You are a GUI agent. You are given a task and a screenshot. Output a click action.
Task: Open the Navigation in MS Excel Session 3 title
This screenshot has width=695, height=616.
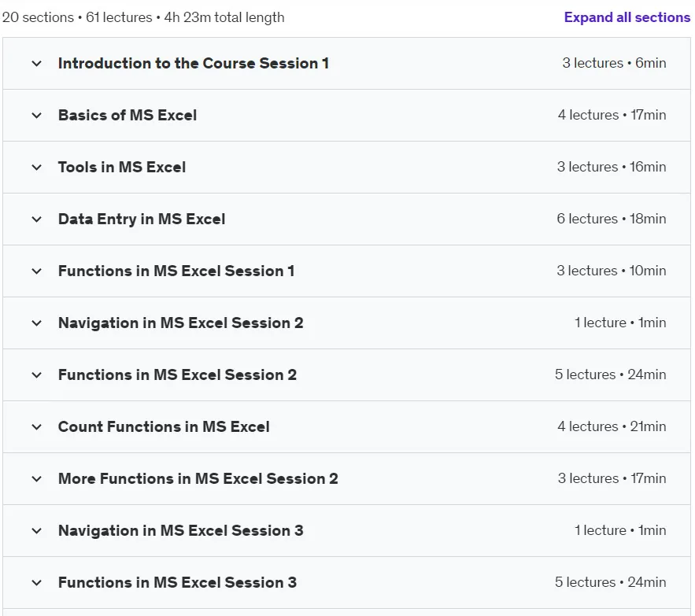pos(181,530)
